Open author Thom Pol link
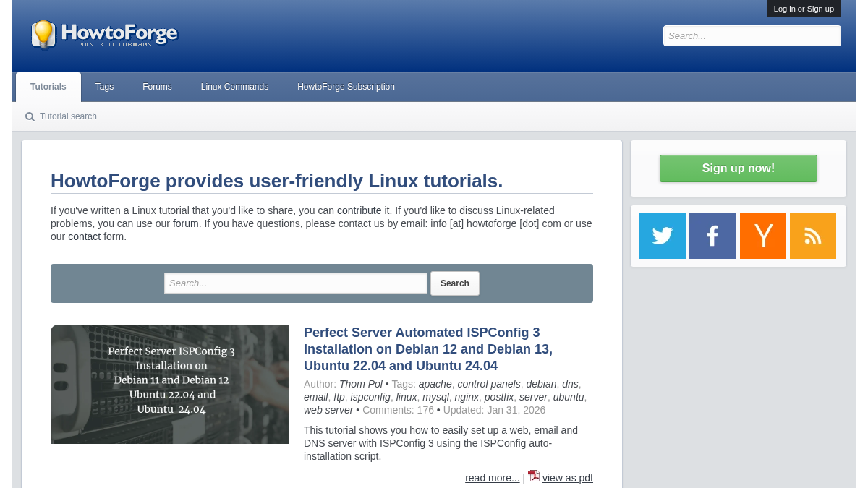 [361, 384]
